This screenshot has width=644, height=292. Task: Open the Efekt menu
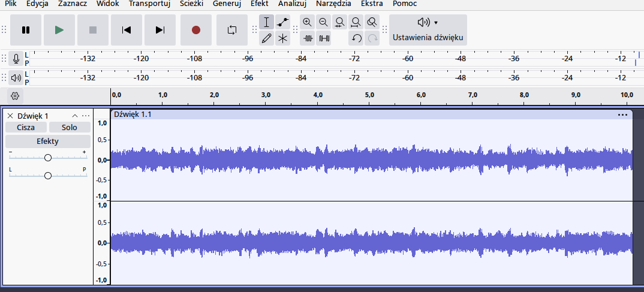pos(259,4)
